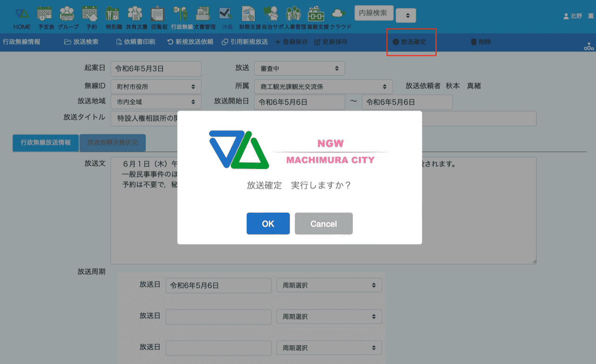Click 放送確定 in the toolbar
Viewport: 596px width, 364px height.
pyautogui.click(x=409, y=42)
